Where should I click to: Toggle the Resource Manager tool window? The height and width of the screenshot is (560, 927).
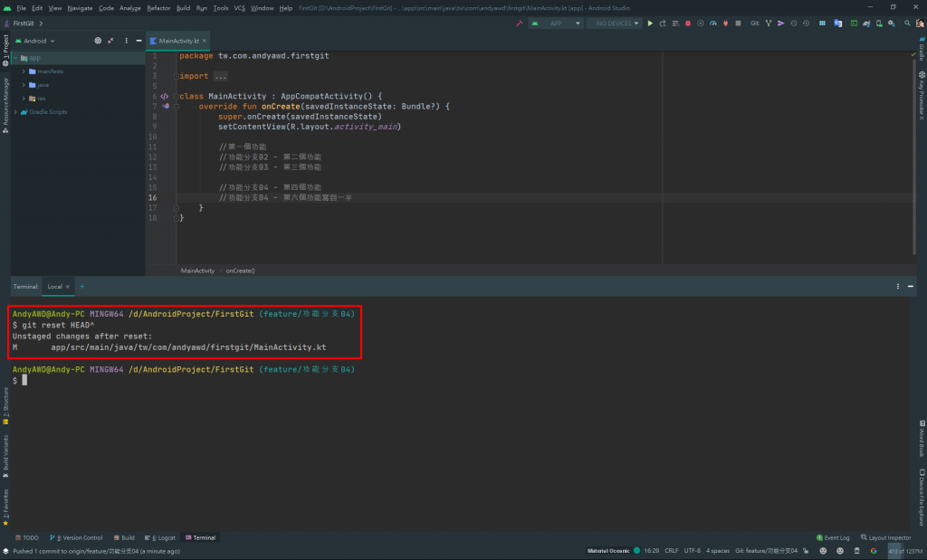tap(5, 105)
